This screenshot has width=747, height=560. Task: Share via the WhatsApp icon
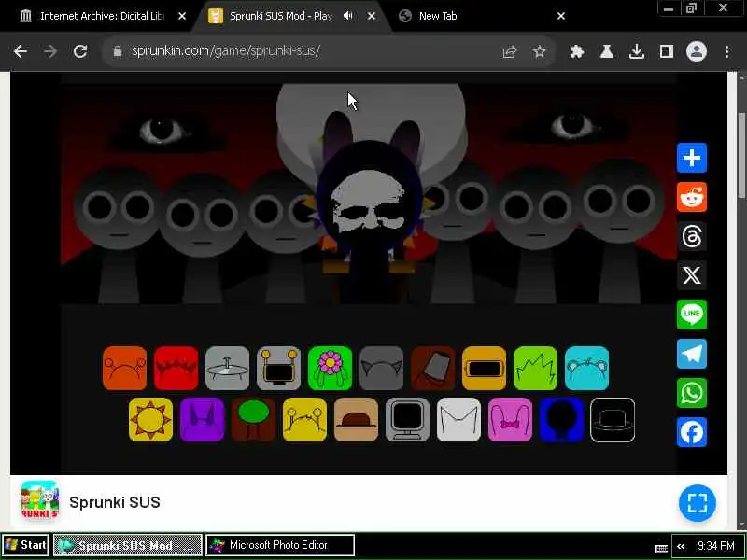pyautogui.click(x=692, y=393)
